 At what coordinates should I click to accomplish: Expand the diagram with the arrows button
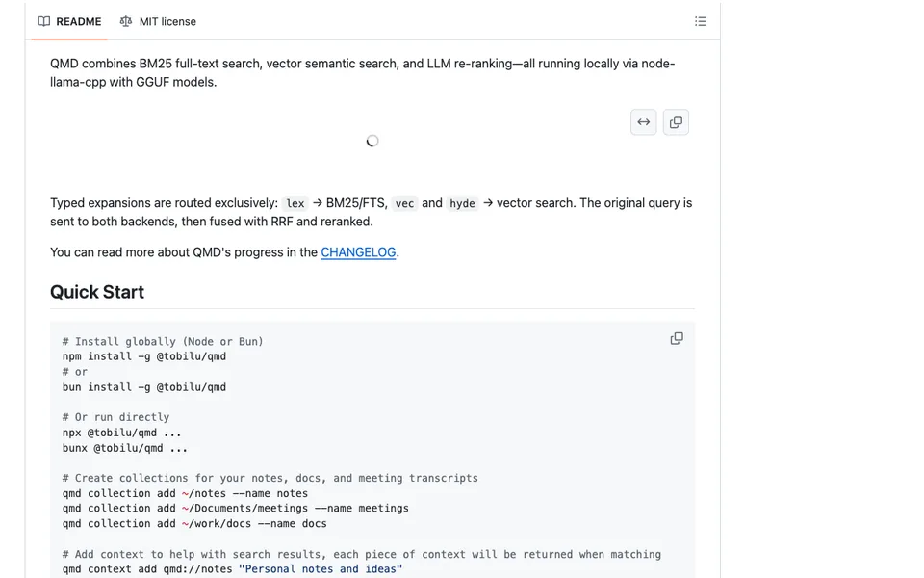(644, 122)
